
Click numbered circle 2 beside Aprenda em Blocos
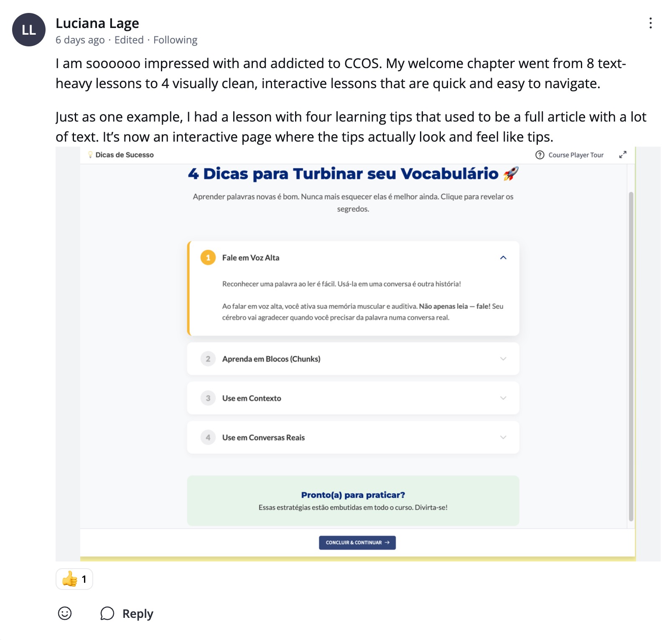point(208,358)
